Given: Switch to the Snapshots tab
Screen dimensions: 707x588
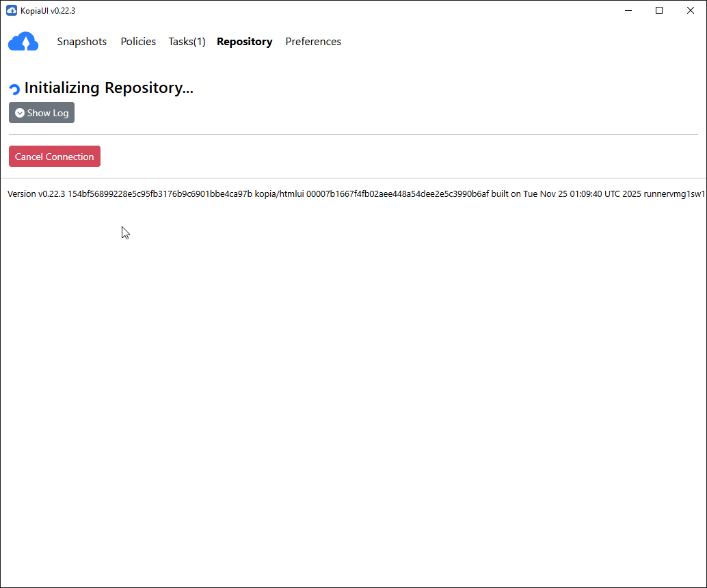Looking at the screenshot, I should tap(81, 42).
